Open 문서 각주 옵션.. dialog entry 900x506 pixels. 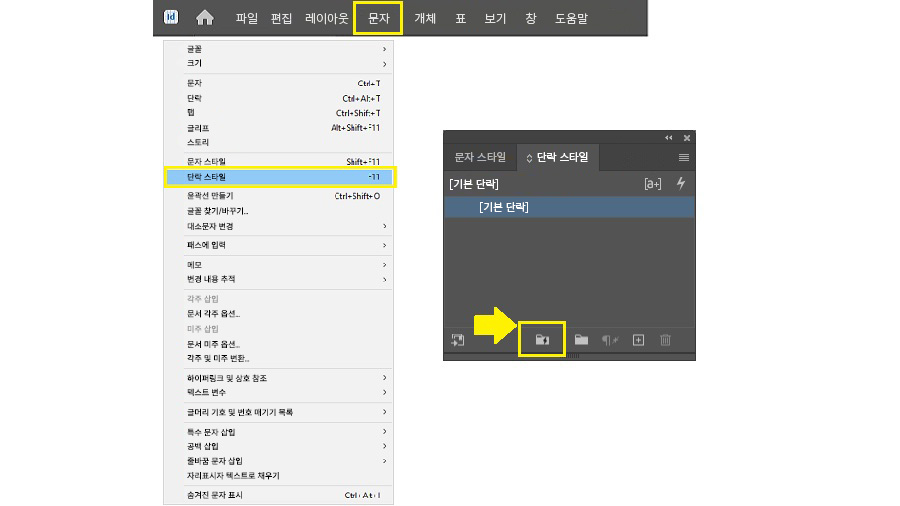coord(278,314)
